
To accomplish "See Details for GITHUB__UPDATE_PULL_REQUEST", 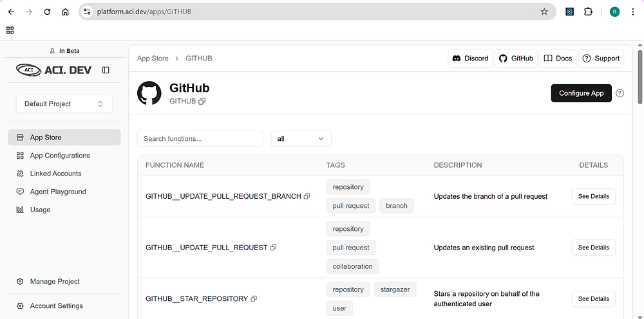I will pos(594,248).
